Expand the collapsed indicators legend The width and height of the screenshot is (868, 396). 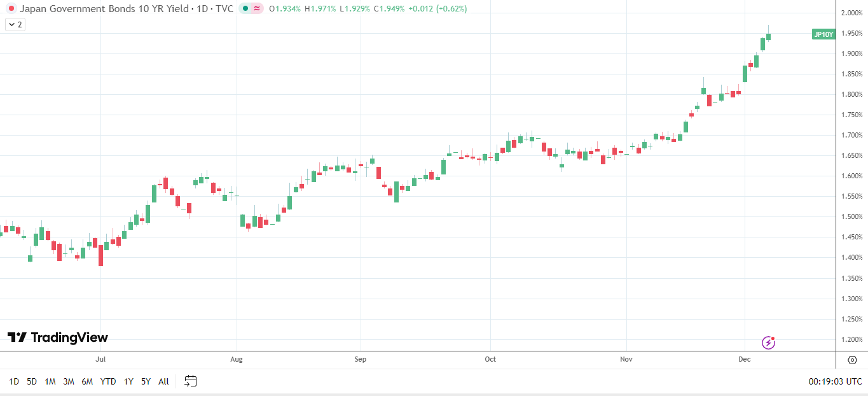pos(15,24)
